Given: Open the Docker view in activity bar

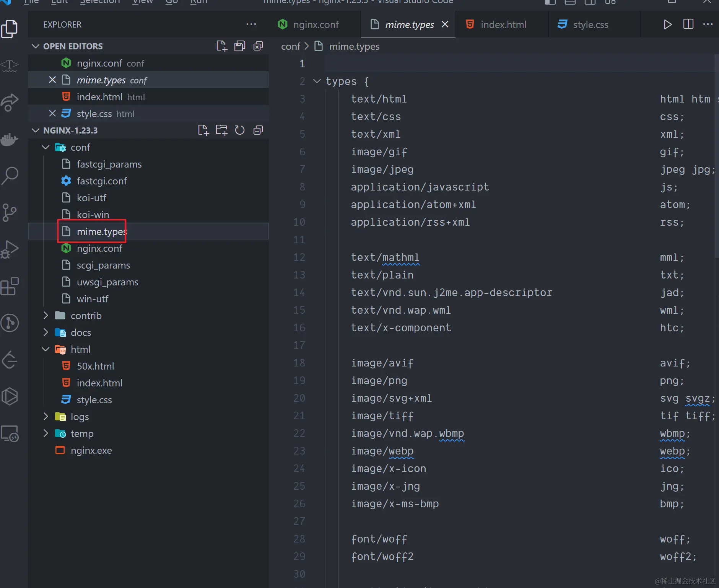Looking at the screenshot, I should (x=10, y=139).
